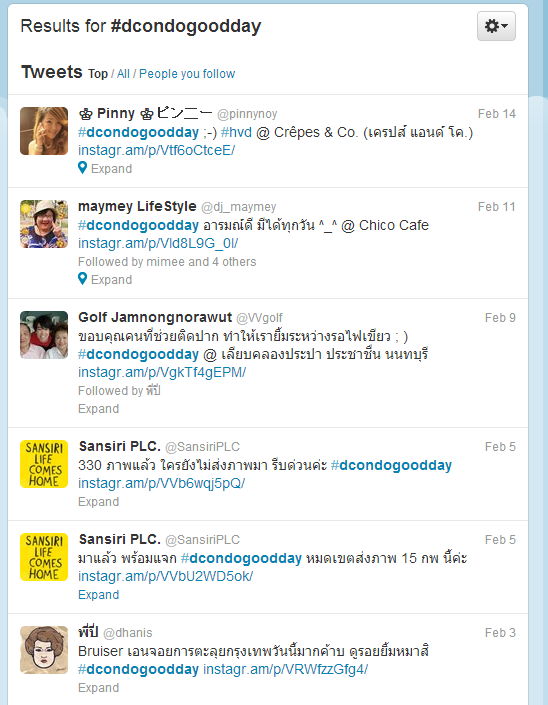
Task: Click location pin icon in maymey's tweet
Action: (82, 279)
